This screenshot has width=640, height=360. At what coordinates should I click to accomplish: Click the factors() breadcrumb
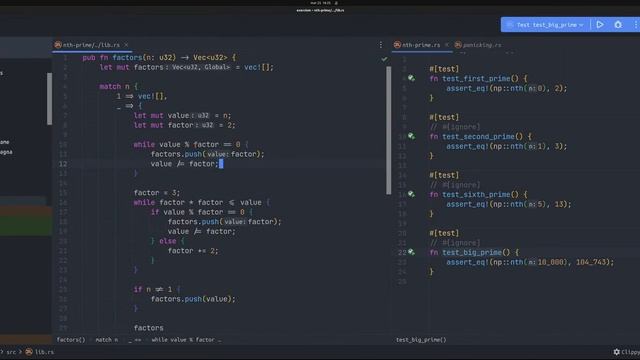(71, 340)
